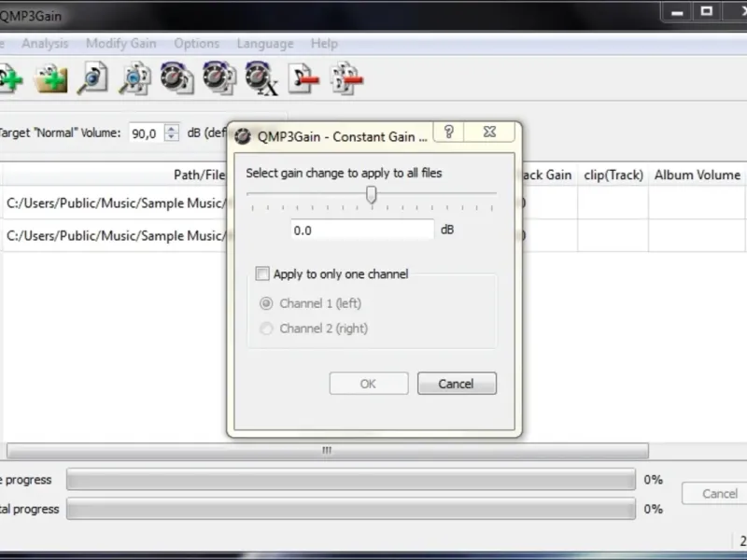
Task: Open the Analysis menu
Action: [45, 43]
